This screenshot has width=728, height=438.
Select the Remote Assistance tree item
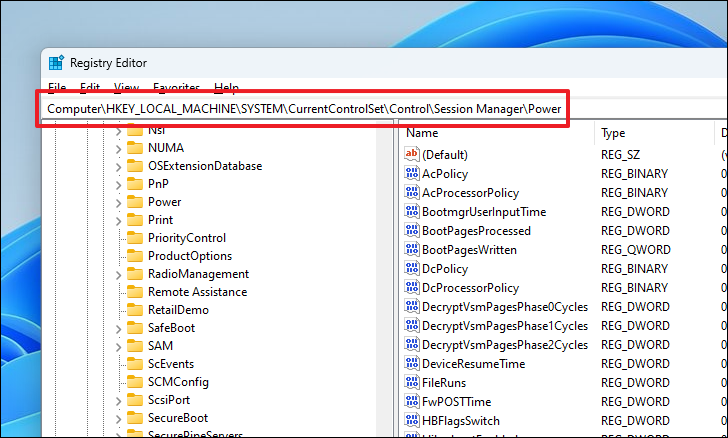(197, 292)
